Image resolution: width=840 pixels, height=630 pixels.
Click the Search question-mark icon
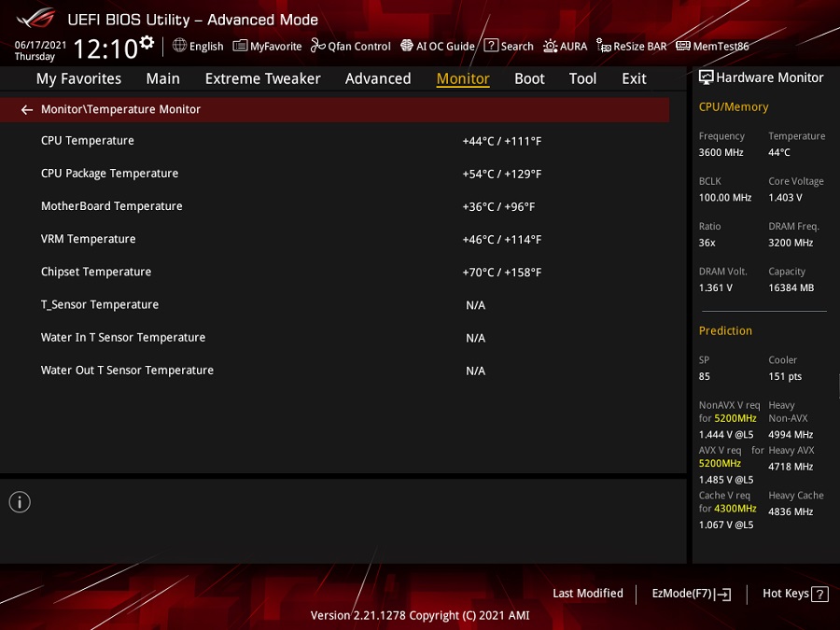click(x=491, y=46)
